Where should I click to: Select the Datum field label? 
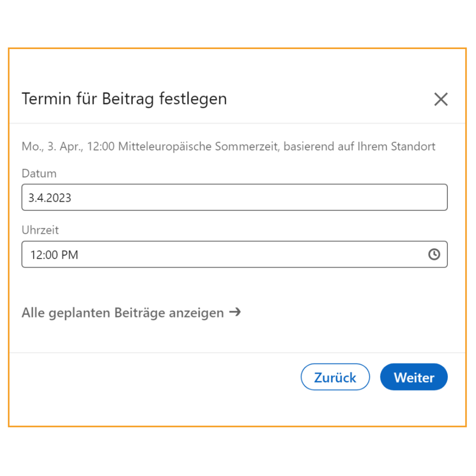[39, 173]
